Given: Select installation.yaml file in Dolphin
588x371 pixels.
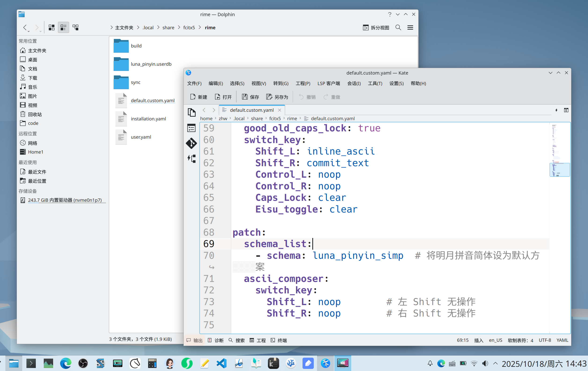Looking at the screenshot, I should pos(148,119).
